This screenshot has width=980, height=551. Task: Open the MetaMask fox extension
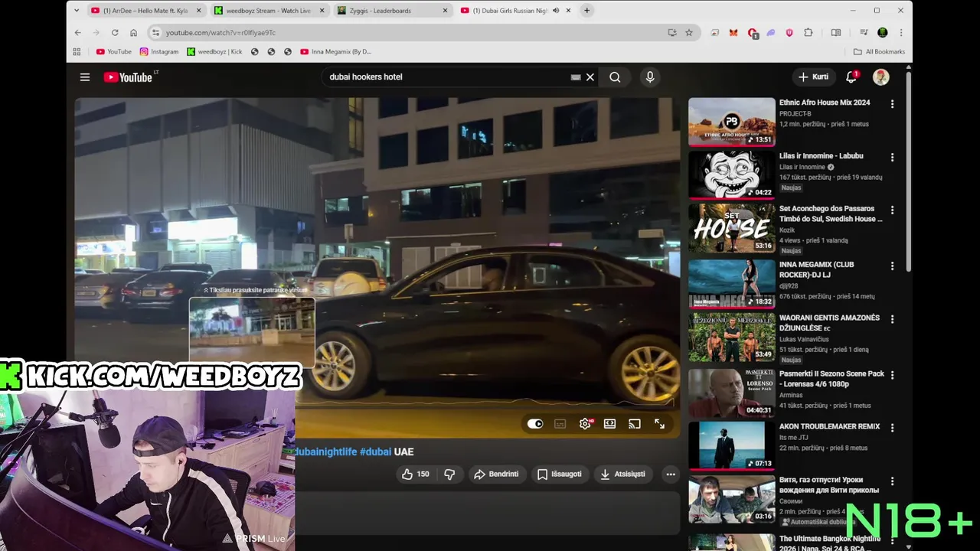[x=733, y=33]
